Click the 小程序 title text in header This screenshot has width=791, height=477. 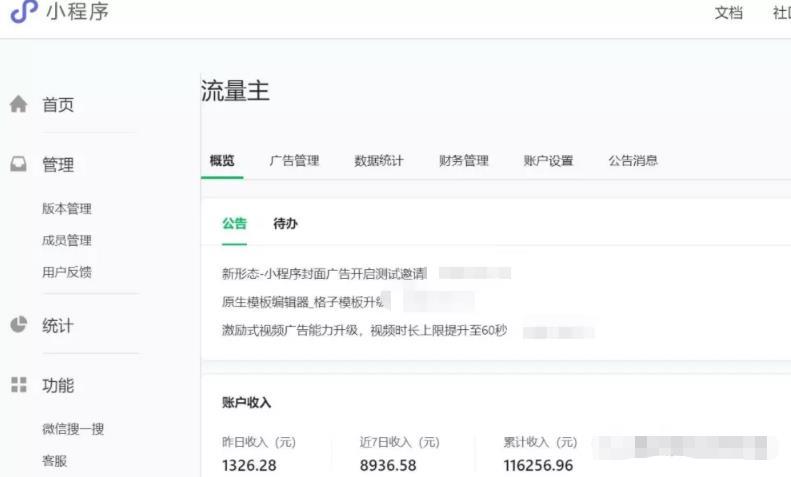click(77, 12)
